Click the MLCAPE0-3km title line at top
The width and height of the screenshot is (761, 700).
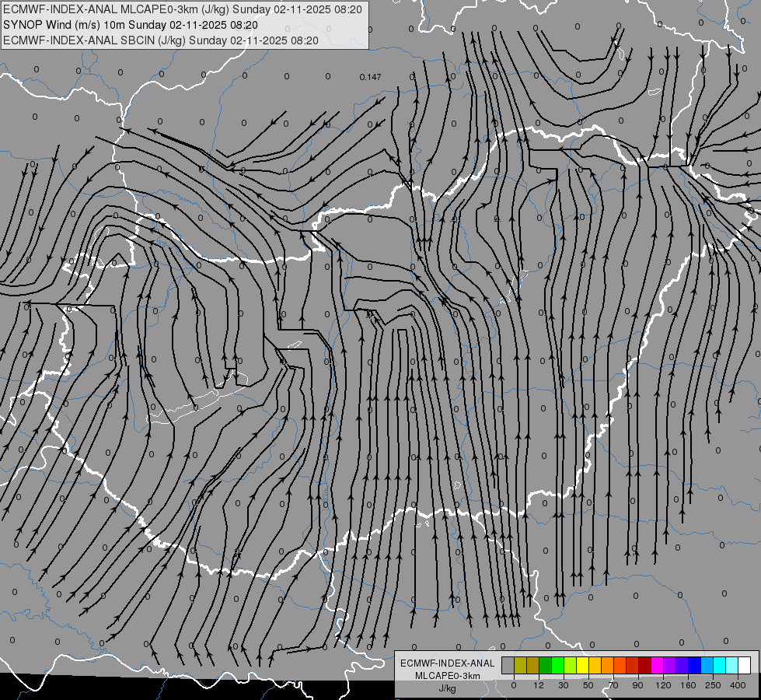point(182,9)
